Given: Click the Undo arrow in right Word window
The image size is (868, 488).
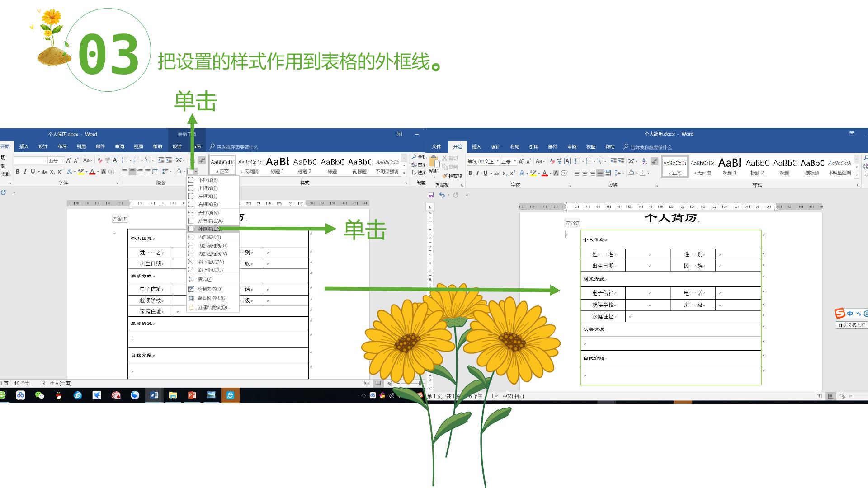Looking at the screenshot, I should click(442, 195).
